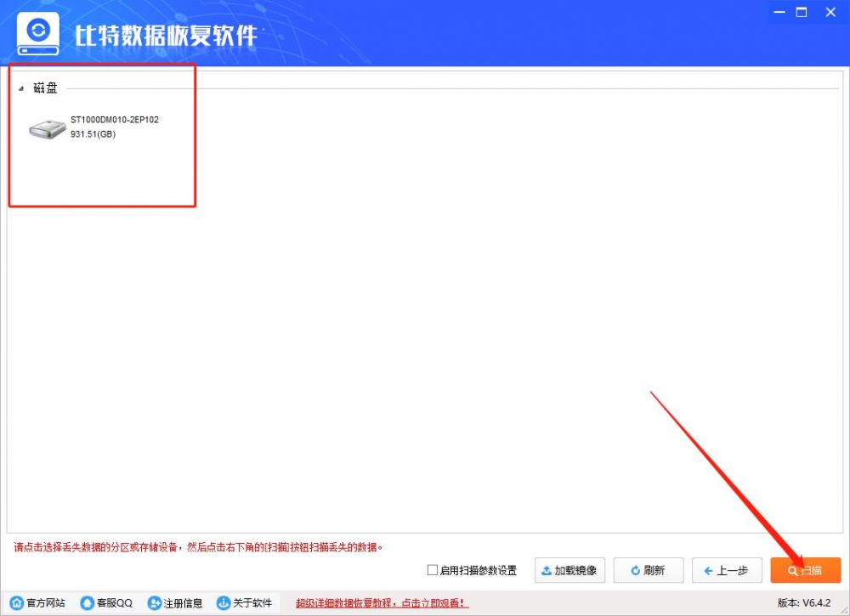Select the ST1000DM010-2EP102 hard disk icon
The height and width of the screenshot is (616, 850).
(x=47, y=129)
